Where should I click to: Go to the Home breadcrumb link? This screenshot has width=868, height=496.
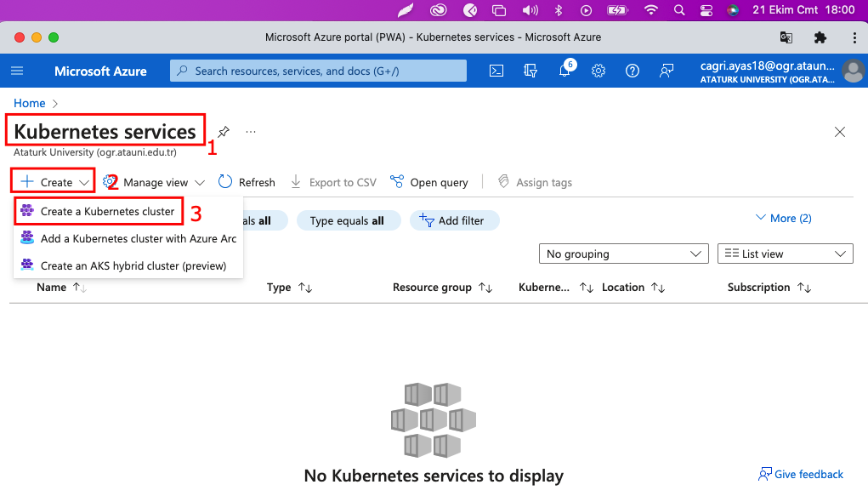coord(30,103)
